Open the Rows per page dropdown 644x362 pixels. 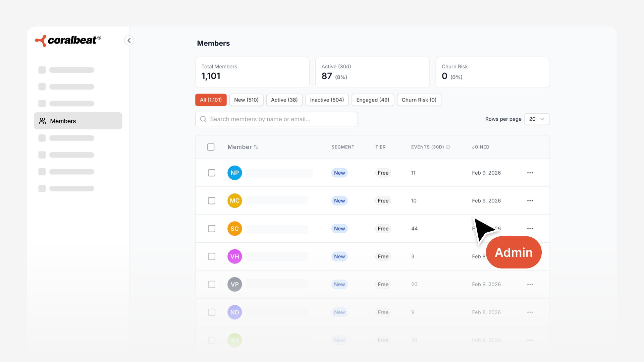pyautogui.click(x=537, y=119)
